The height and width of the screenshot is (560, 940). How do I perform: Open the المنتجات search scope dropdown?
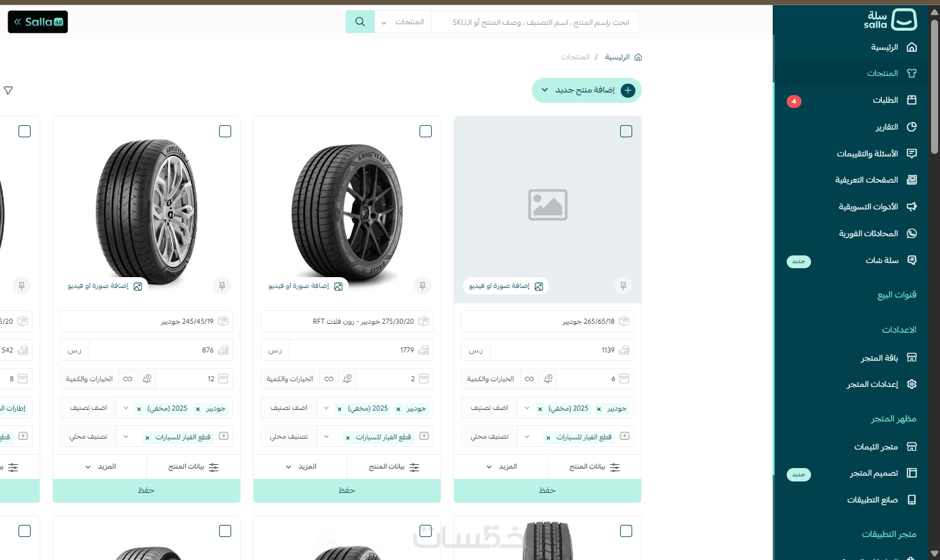(403, 22)
